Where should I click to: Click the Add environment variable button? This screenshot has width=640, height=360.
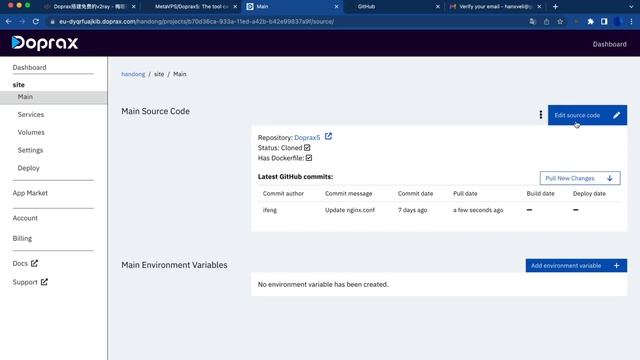[x=576, y=266]
